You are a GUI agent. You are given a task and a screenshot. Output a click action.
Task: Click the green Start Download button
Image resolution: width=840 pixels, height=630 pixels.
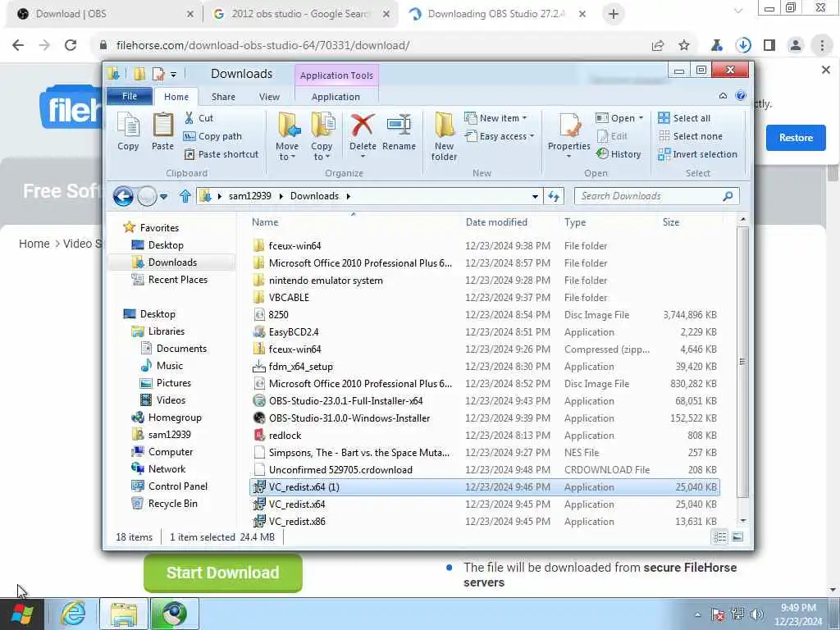[x=223, y=573]
